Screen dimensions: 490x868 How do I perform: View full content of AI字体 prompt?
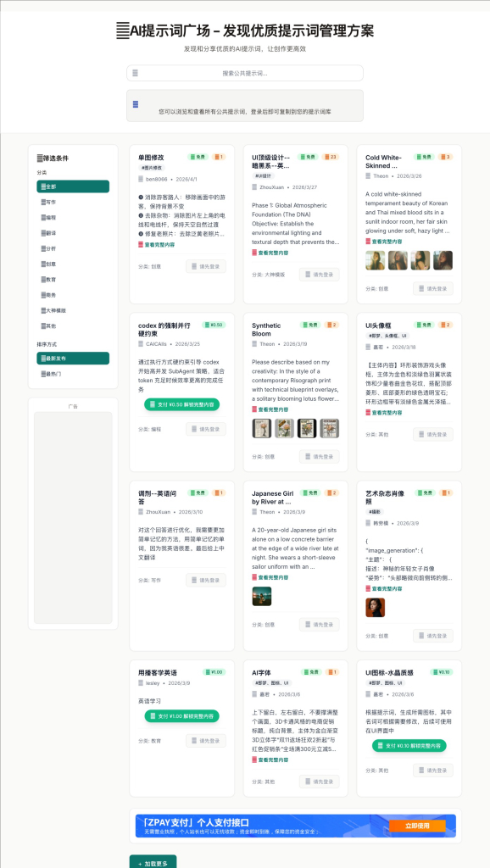pos(270,760)
